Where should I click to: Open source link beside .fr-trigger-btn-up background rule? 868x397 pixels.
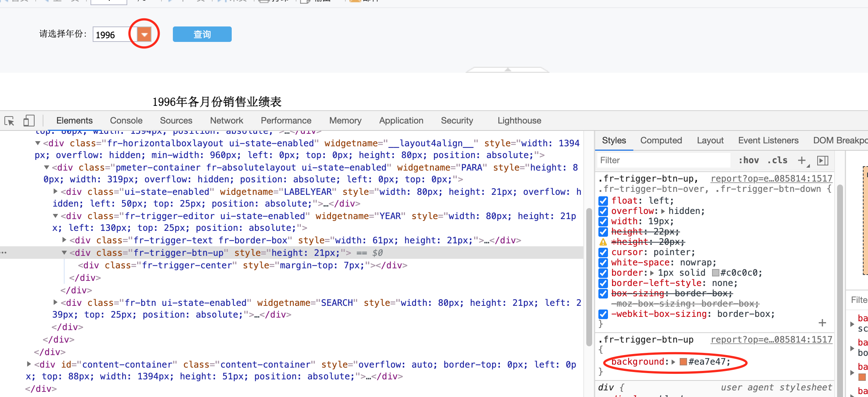771,340
